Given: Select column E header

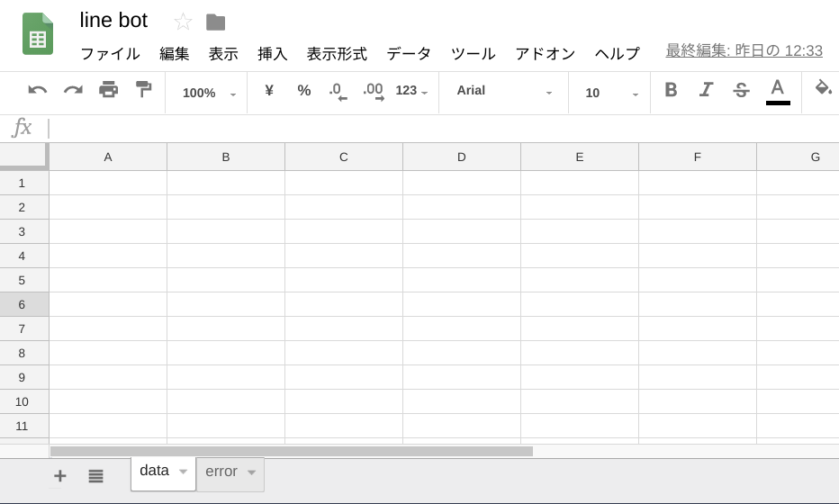Looking at the screenshot, I should pos(580,157).
